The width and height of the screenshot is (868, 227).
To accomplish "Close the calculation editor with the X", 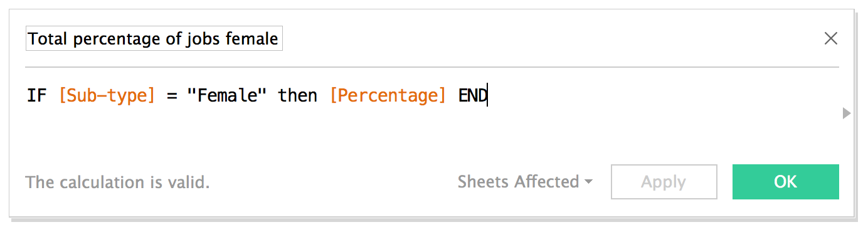I will point(830,39).
